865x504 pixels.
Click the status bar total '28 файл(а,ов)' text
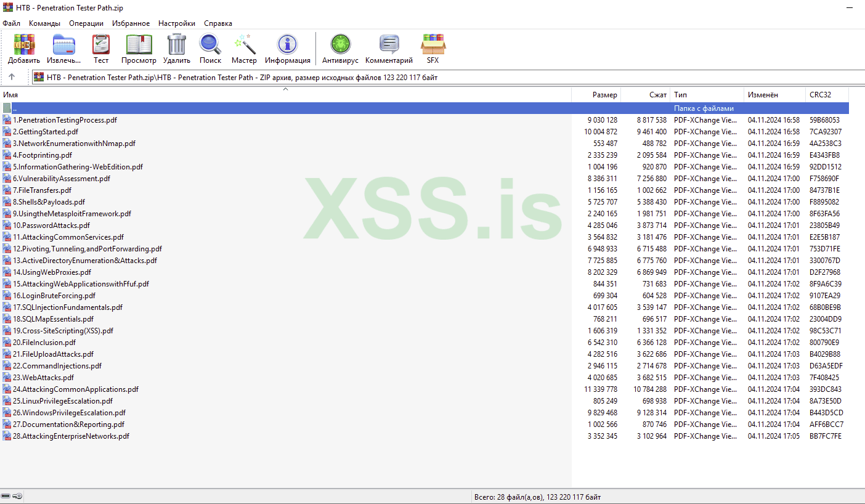(x=537, y=497)
